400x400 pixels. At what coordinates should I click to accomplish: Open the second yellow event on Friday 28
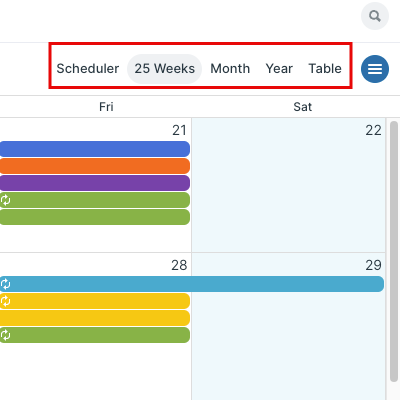pyautogui.click(x=95, y=318)
